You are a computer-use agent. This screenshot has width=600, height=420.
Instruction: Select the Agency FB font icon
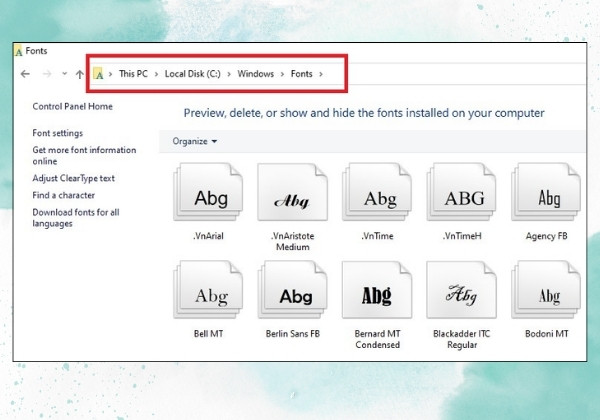tap(546, 192)
